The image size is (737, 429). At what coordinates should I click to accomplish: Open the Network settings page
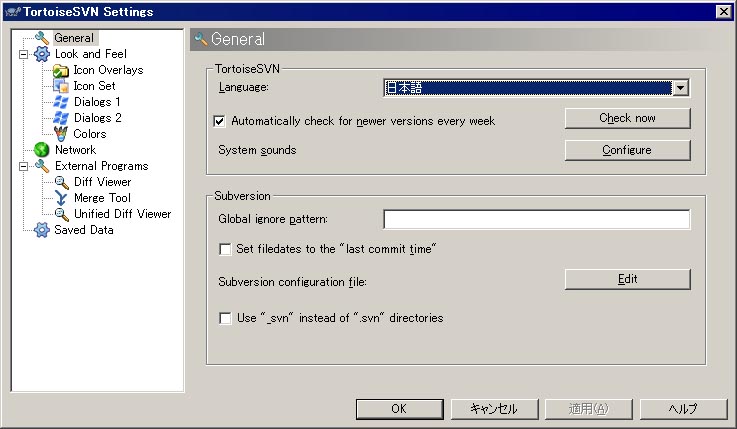tap(75, 150)
